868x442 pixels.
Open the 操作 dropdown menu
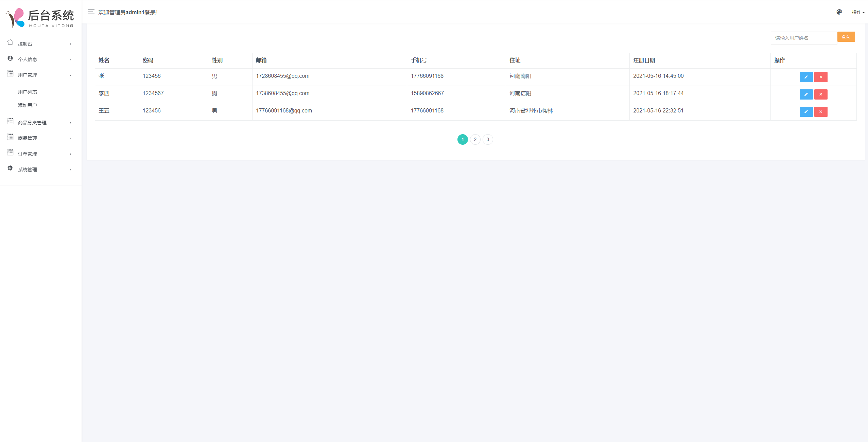point(858,12)
